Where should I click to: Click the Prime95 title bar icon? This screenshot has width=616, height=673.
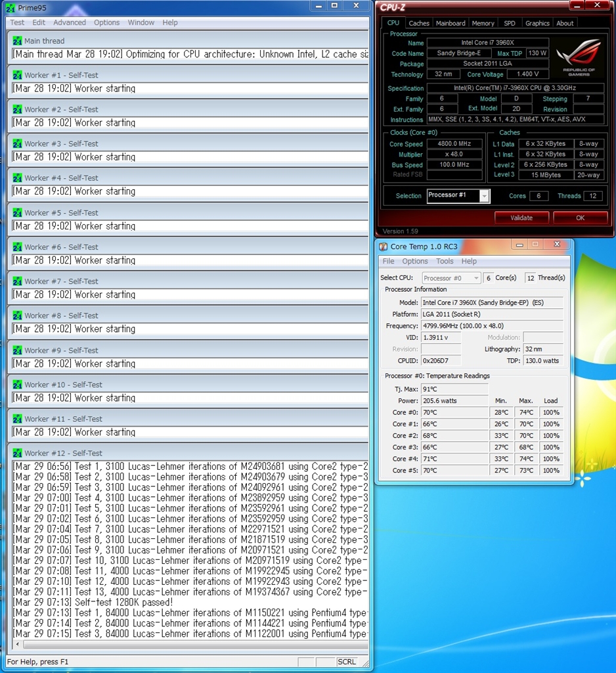click(x=11, y=7)
